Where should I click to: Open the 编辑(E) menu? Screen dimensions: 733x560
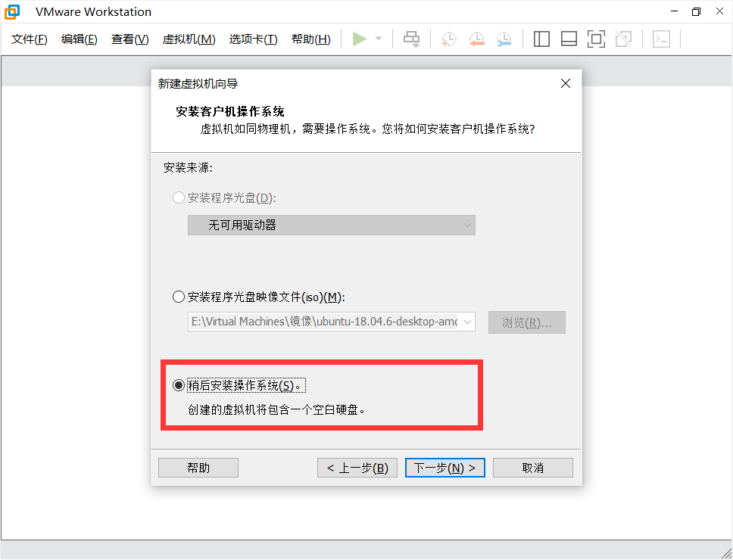point(79,39)
